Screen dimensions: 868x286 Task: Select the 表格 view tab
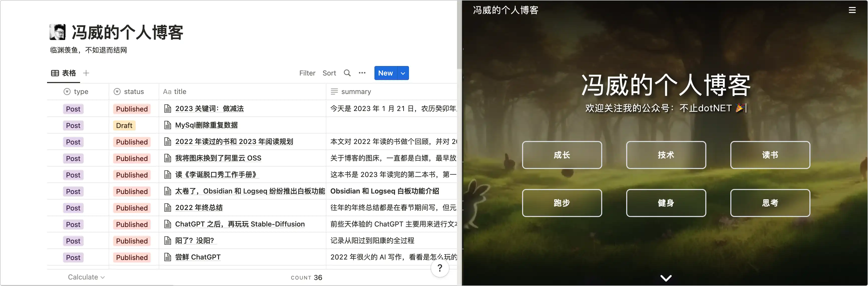click(64, 73)
